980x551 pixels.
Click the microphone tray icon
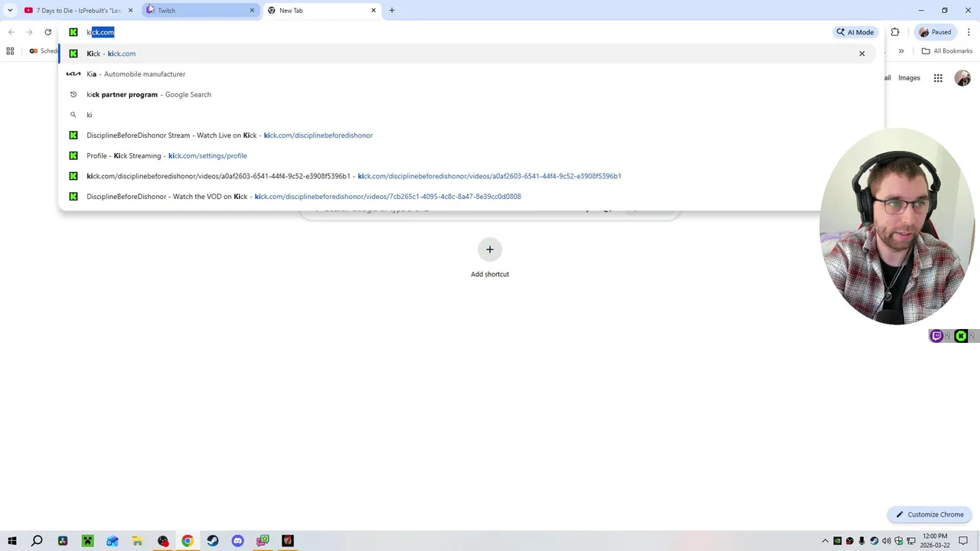coord(862,541)
